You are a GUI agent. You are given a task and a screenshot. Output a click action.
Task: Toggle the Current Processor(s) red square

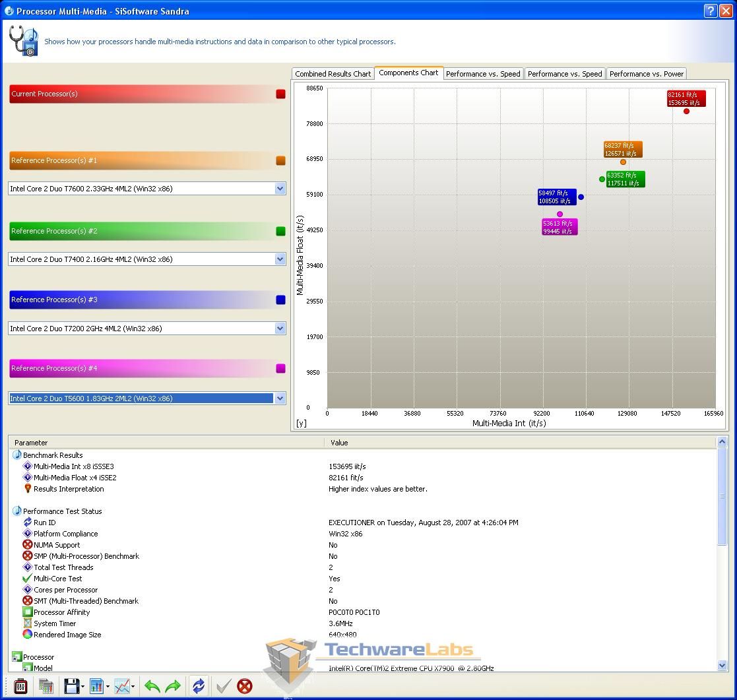point(280,94)
